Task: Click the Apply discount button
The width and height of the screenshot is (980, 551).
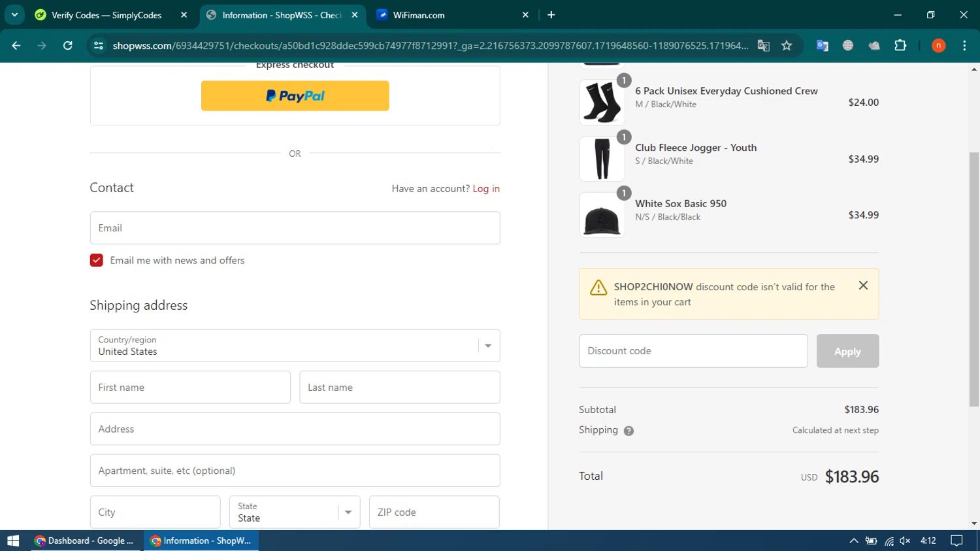Action: [847, 351]
